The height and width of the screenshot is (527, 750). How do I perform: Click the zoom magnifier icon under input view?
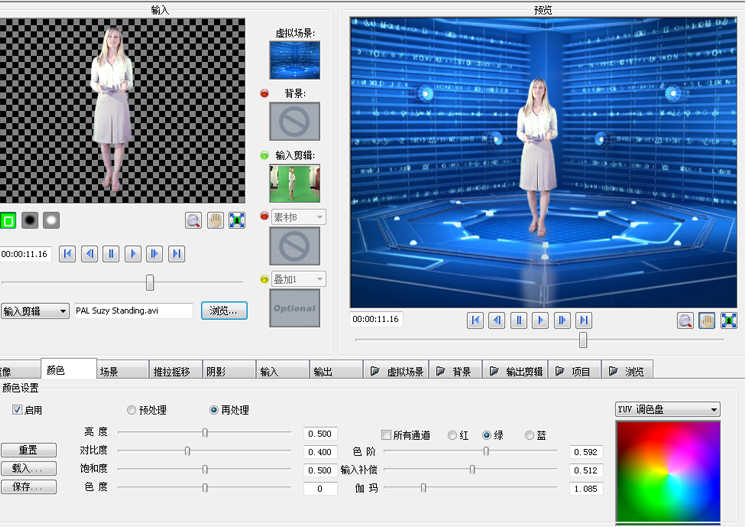[193, 220]
